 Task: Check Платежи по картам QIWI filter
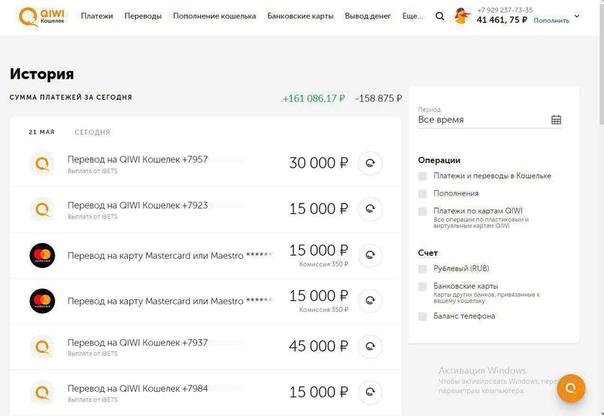[423, 211]
